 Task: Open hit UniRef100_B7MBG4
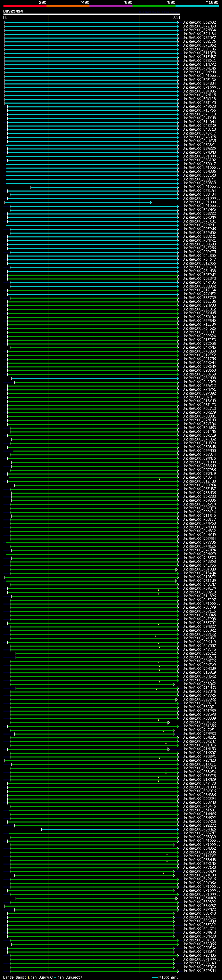tap(199, 30)
